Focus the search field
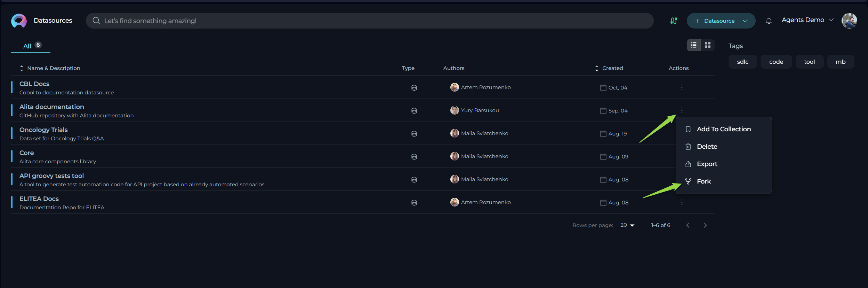 (x=370, y=21)
